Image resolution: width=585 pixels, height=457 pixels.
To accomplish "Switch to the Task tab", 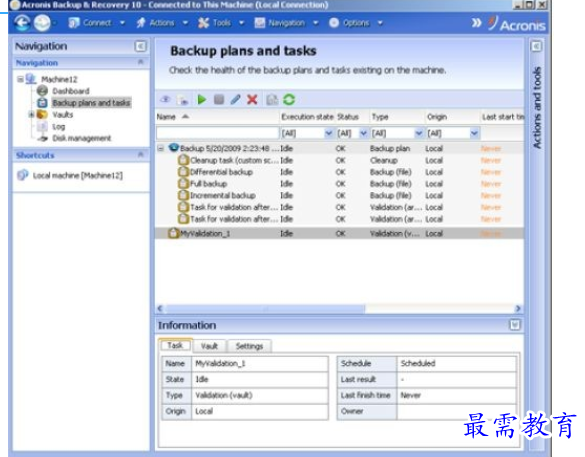I will [175, 345].
